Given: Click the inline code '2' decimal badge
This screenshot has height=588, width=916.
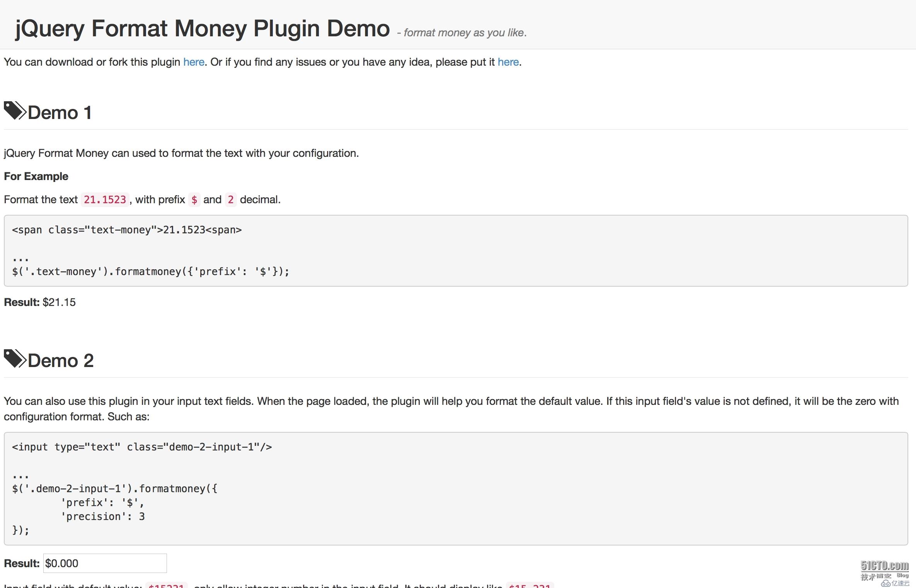Looking at the screenshot, I should (231, 200).
